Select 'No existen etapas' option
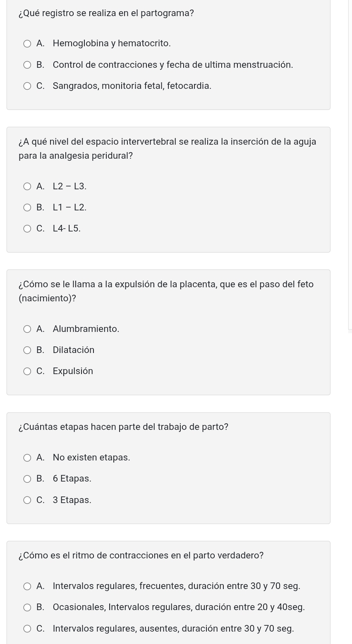 27,458
